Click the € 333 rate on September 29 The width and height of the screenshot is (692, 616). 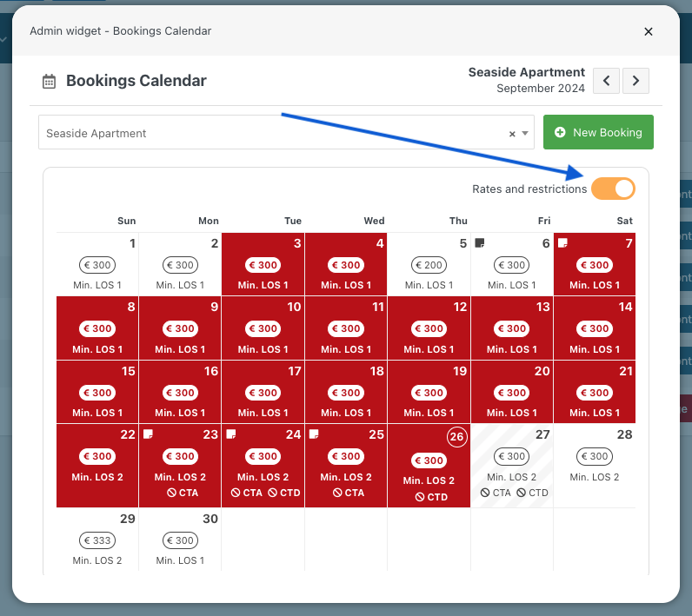coord(97,540)
